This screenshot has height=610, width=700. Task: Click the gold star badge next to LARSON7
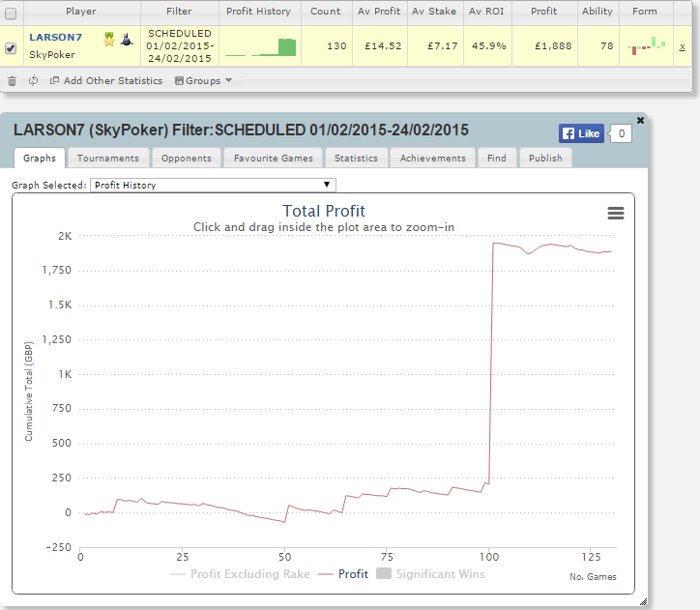[x=109, y=40]
